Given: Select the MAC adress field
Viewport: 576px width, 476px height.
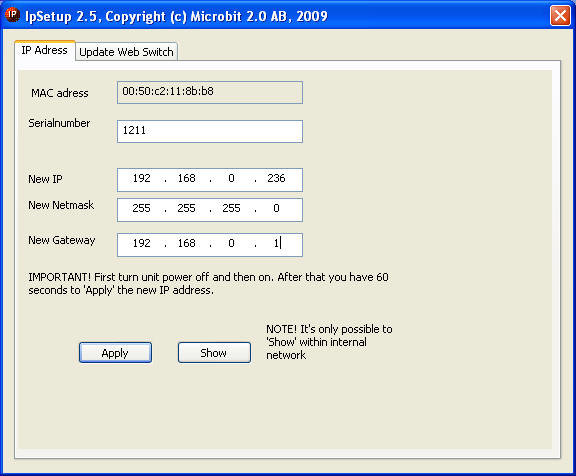Looking at the screenshot, I should point(210,92).
